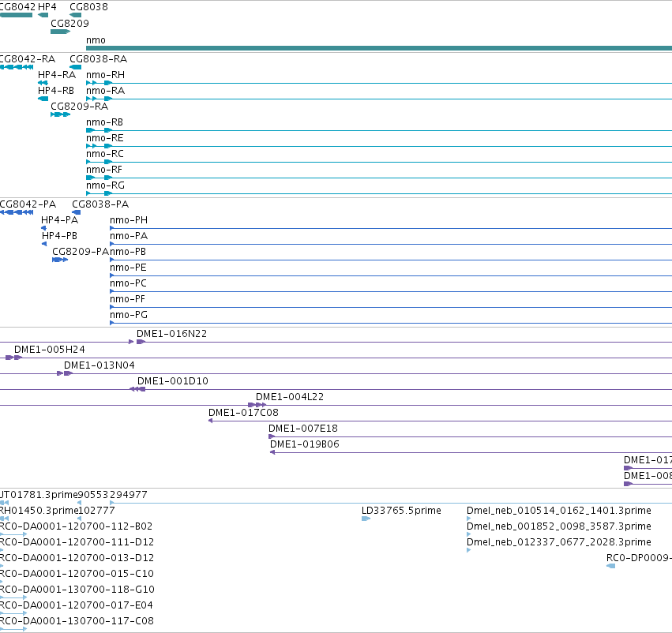The image size is (672, 633).
Task: Click DME1-007E18 clone label
Action: pyautogui.click(x=303, y=429)
